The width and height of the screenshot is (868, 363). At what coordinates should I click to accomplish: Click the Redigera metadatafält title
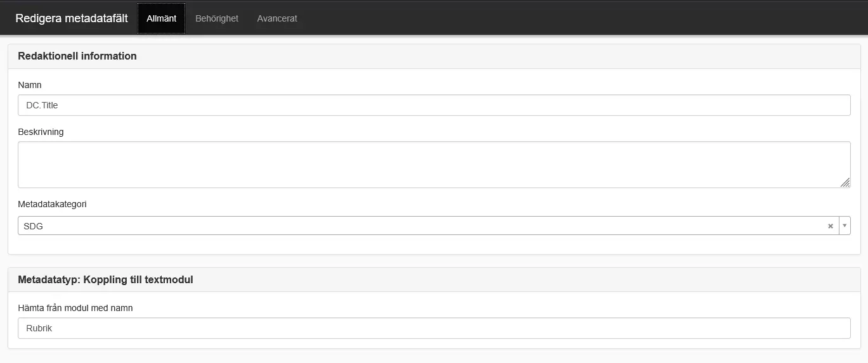(72, 18)
